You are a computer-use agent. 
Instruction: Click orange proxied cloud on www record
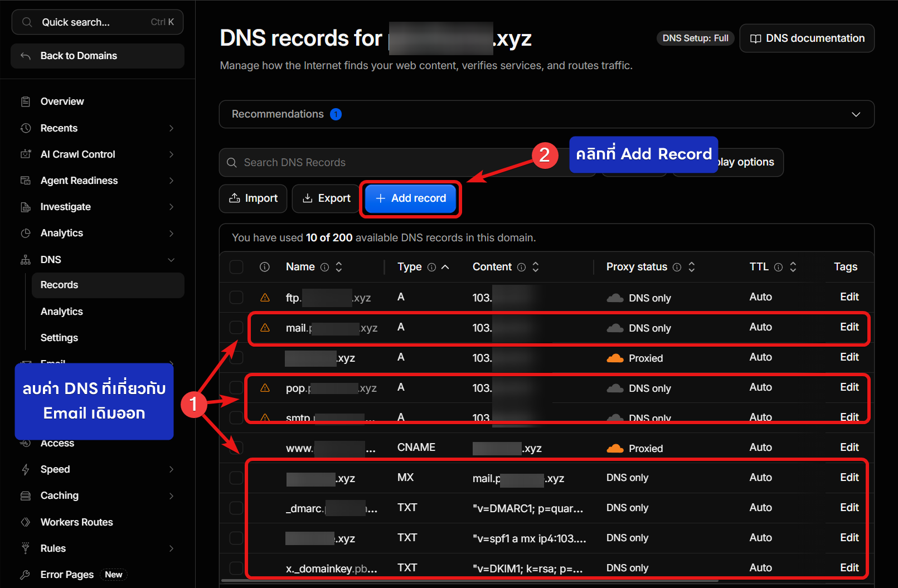(x=615, y=448)
